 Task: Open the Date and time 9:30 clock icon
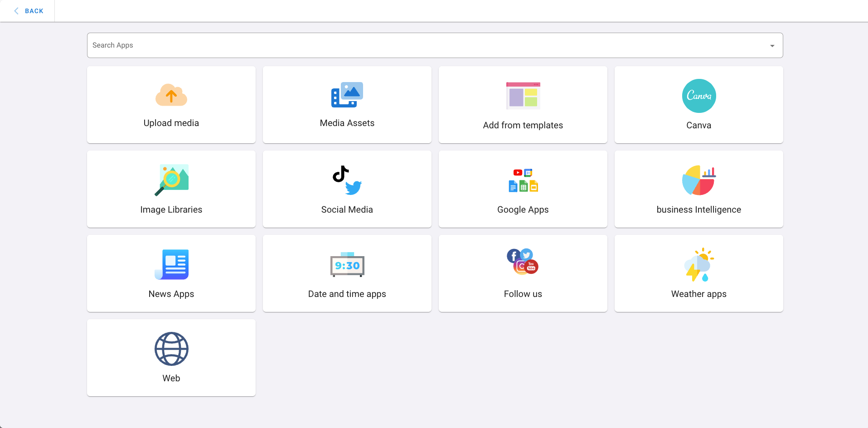pyautogui.click(x=347, y=264)
